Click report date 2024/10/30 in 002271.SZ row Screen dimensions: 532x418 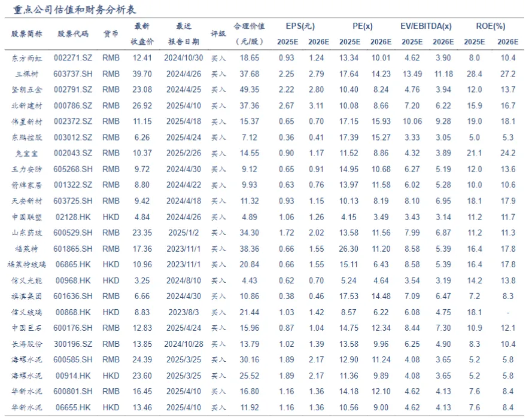pyautogui.click(x=184, y=58)
